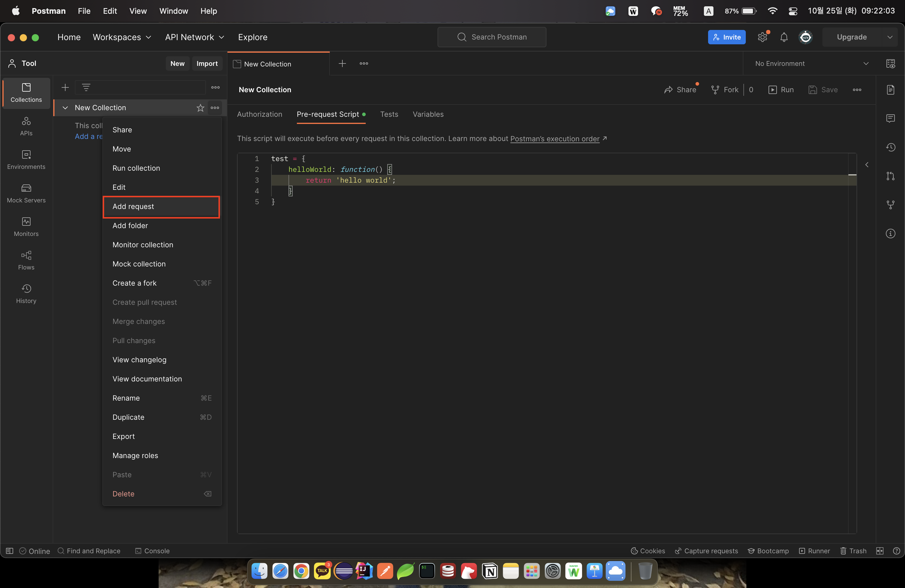Image resolution: width=905 pixels, height=588 pixels.
Task: Open the environment quick look icon
Action: tap(890, 63)
